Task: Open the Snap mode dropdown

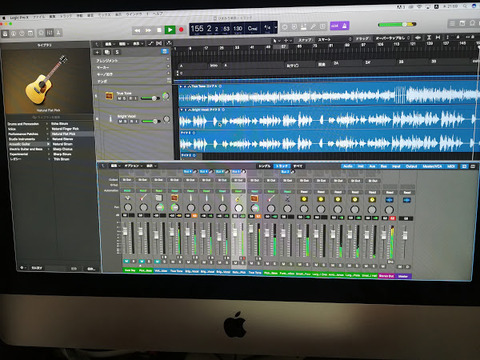Action: pos(334,39)
